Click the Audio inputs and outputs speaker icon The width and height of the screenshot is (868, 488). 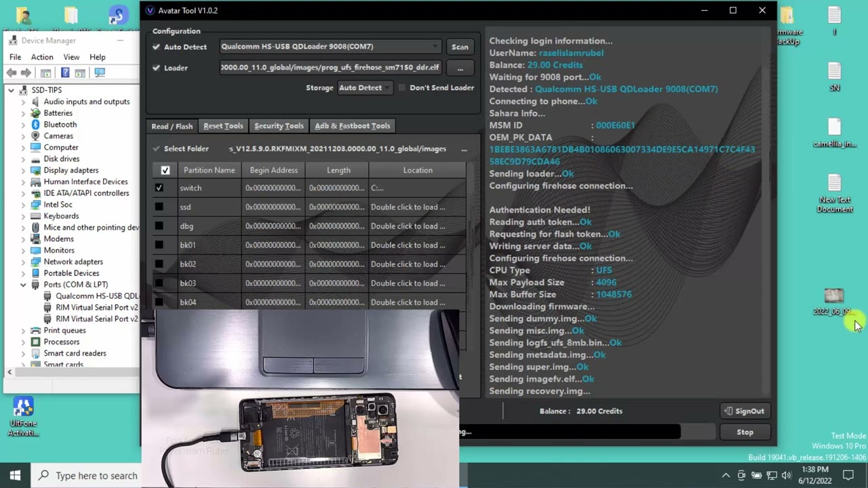35,102
